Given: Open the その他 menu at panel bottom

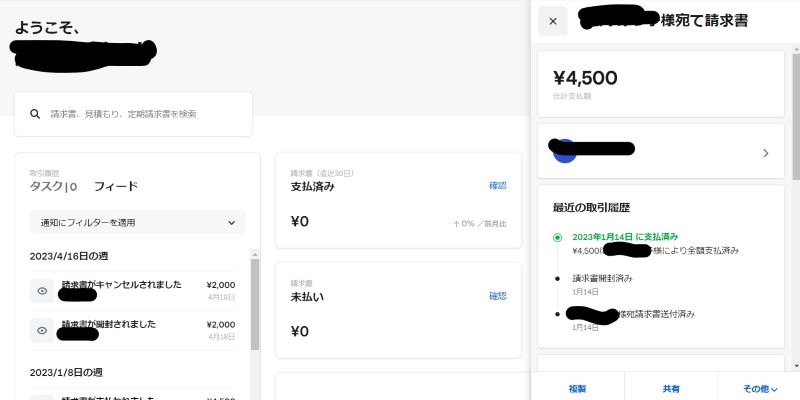Looking at the screenshot, I should (x=759, y=388).
